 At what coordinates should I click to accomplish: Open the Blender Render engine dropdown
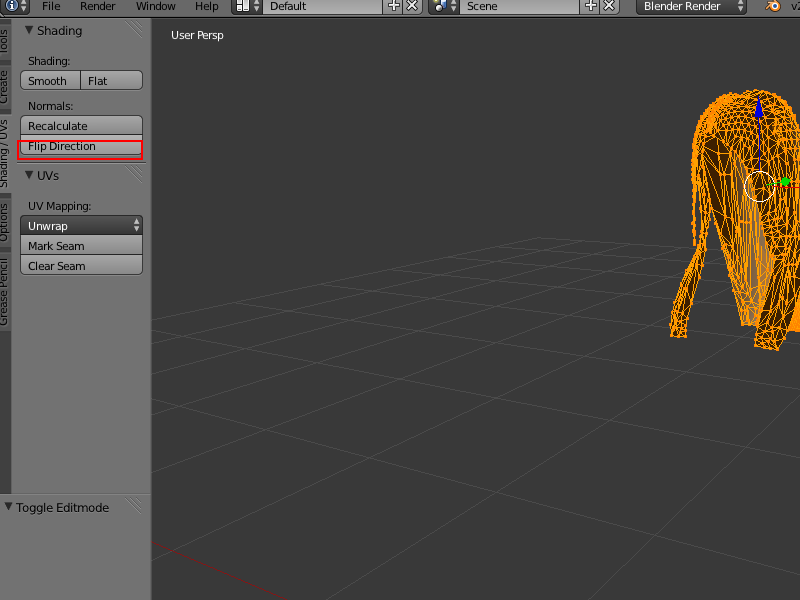pyautogui.click(x=691, y=6)
